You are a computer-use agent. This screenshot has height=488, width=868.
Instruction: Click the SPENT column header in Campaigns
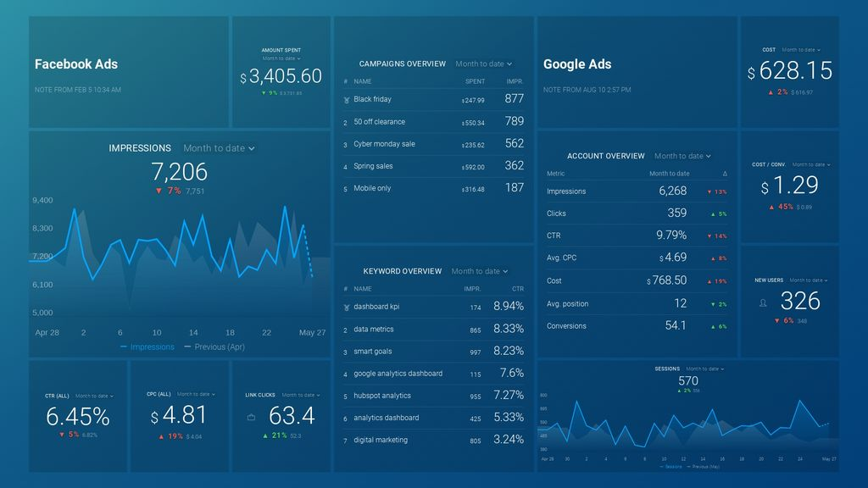475,81
